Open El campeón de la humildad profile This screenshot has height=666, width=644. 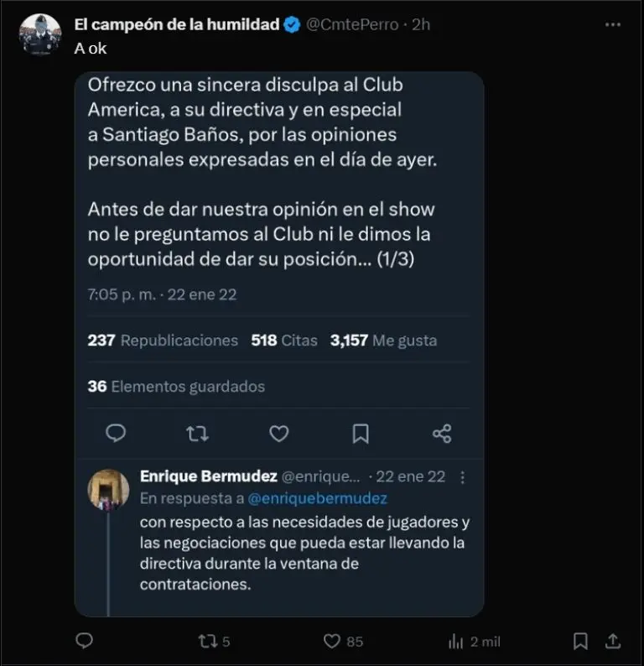pos(176,25)
